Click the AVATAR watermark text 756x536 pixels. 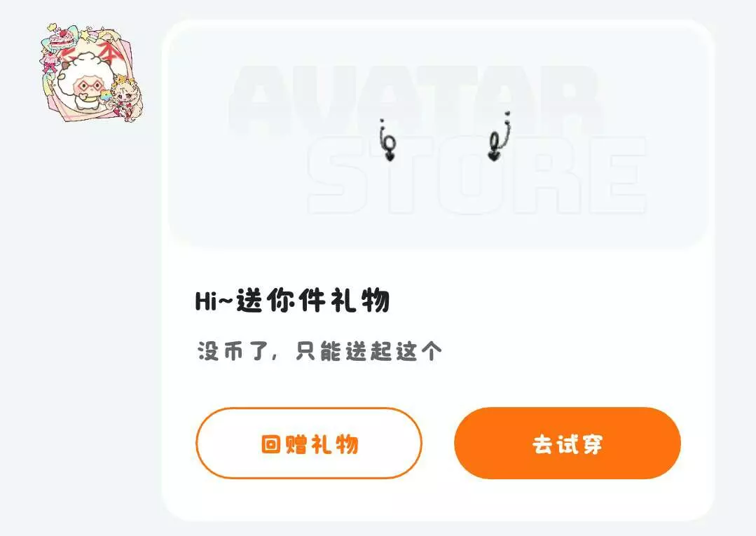416,99
